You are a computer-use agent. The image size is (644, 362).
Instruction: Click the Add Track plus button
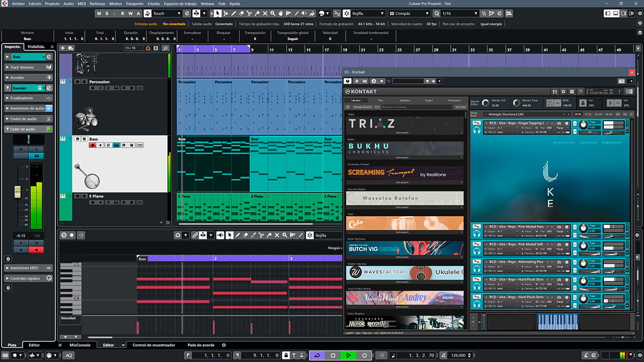[x=63, y=48]
